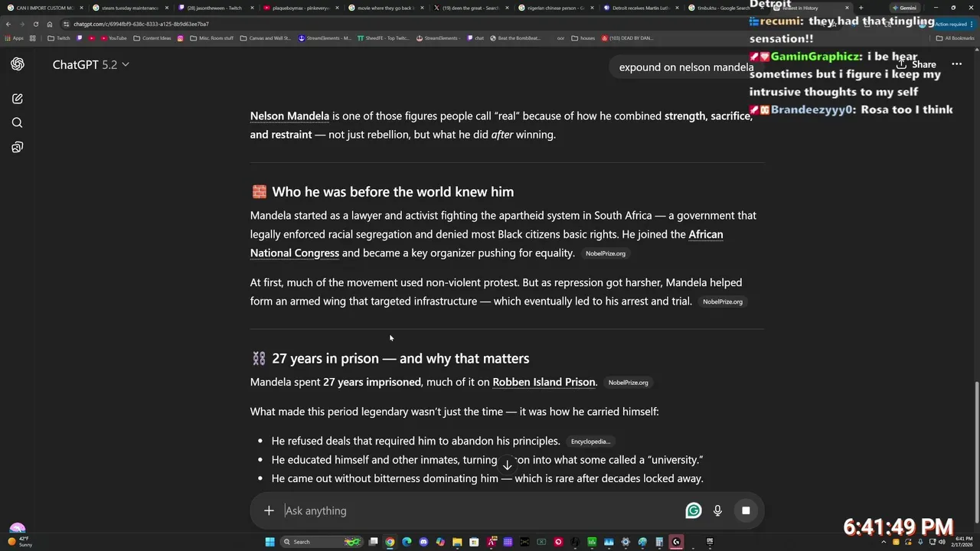
Task: Open search chats magnifier in sidebar
Action: [x=18, y=122]
